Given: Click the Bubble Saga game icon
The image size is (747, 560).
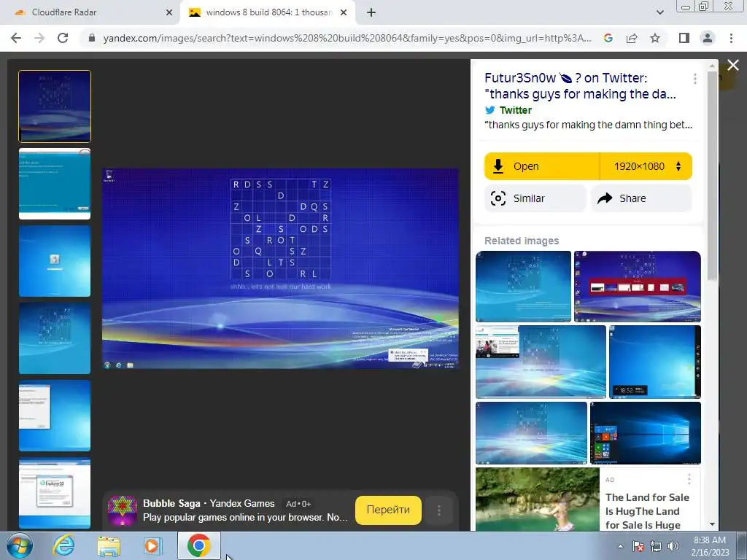Looking at the screenshot, I should (123, 510).
